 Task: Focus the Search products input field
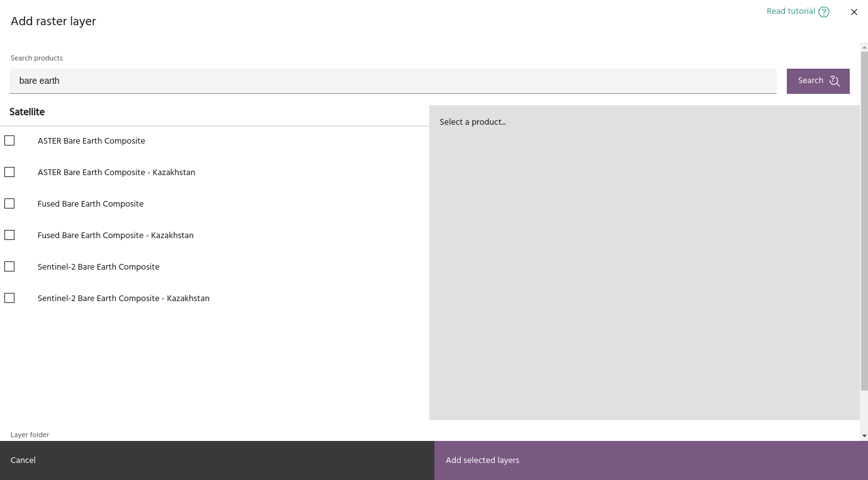pos(393,81)
